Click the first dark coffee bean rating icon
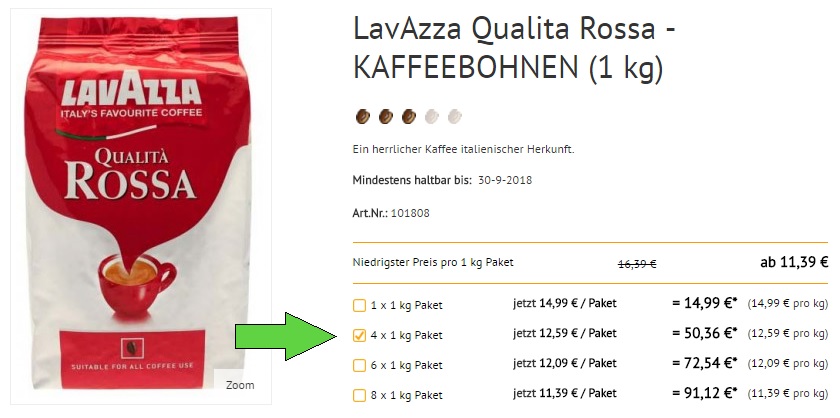This screenshot has height=418, width=840. (x=363, y=116)
